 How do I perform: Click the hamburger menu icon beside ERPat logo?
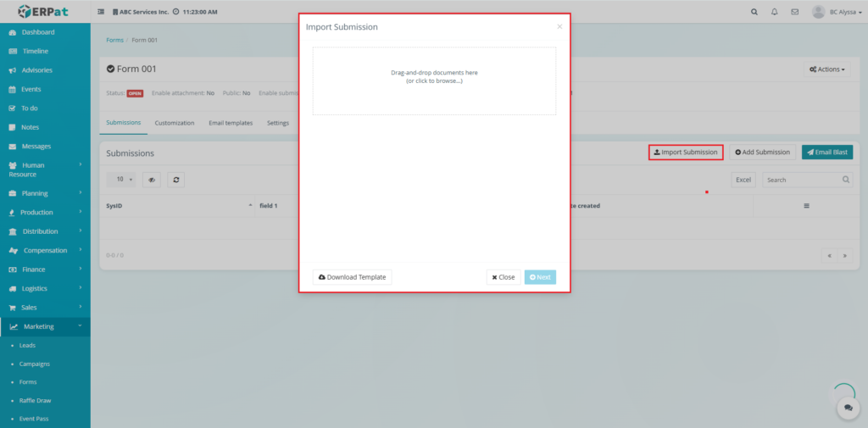tap(102, 12)
